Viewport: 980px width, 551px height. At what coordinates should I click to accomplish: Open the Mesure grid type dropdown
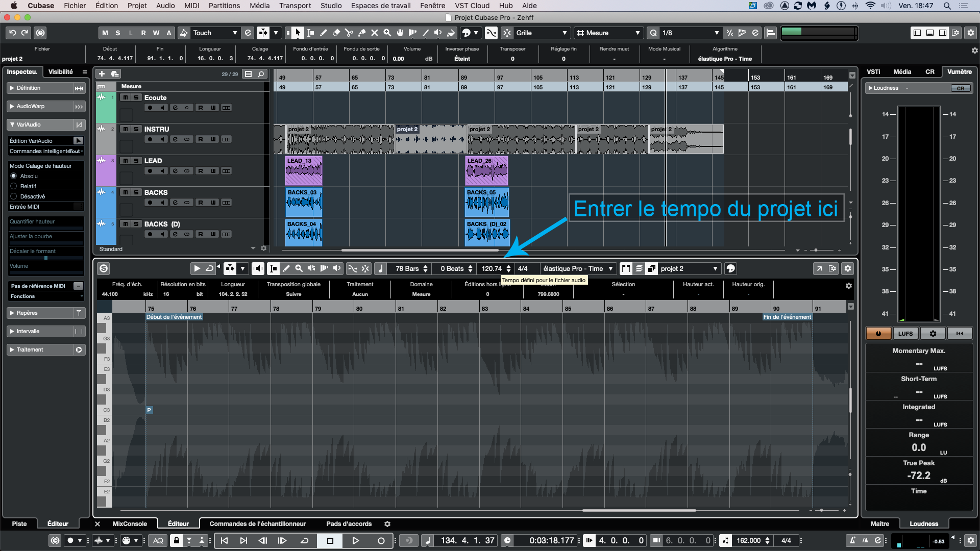click(608, 33)
